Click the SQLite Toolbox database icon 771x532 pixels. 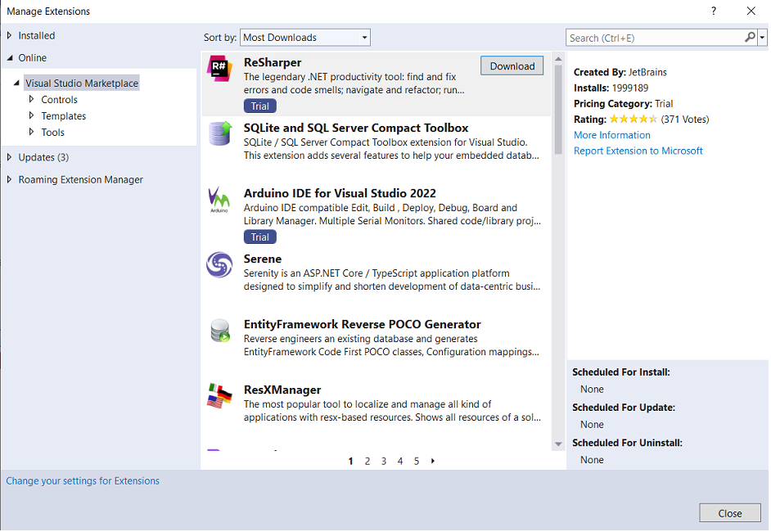click(x=219, y=133)
